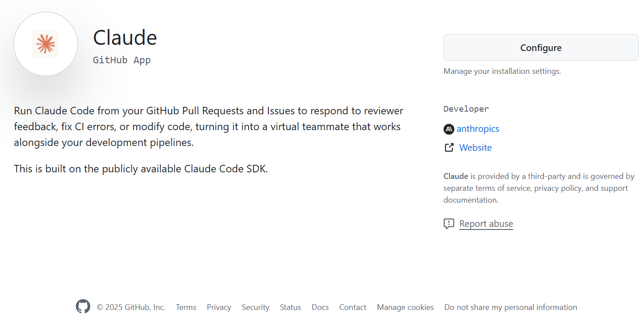Viewport: 644px width, 324px height.
Task: Open the Terms link in the footer
Action: (x=186, y=307)
